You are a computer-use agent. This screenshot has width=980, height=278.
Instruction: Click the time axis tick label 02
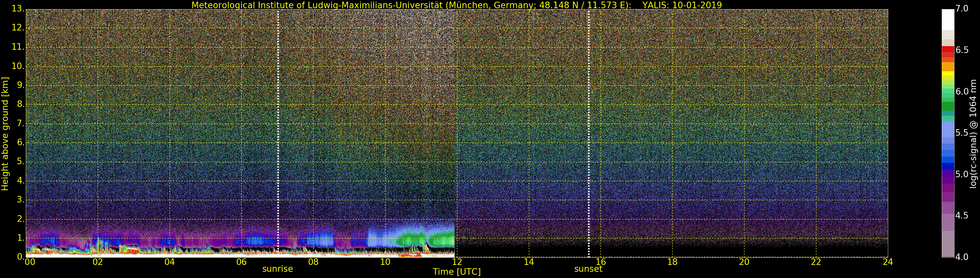(98, 262)
